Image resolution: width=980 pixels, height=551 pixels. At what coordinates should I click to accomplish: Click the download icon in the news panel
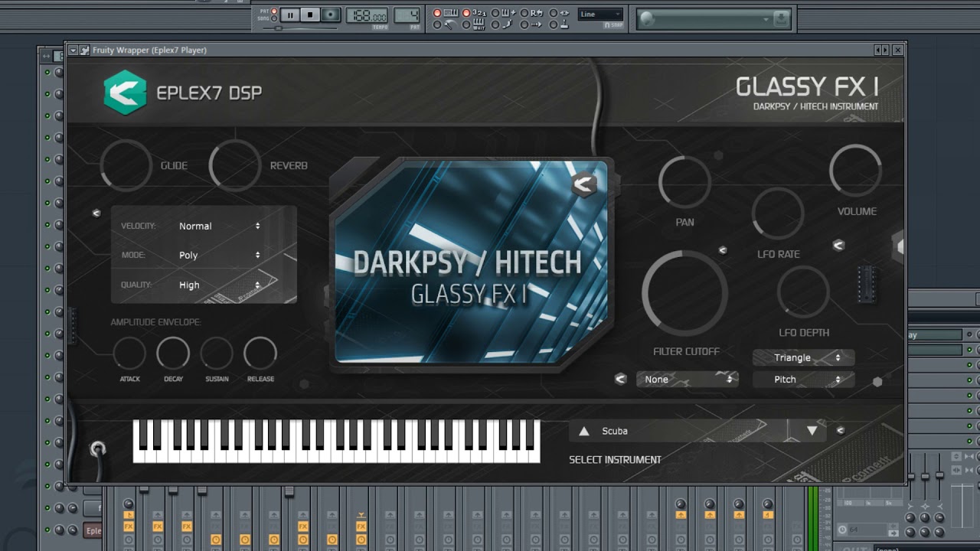tap(780, 18)
